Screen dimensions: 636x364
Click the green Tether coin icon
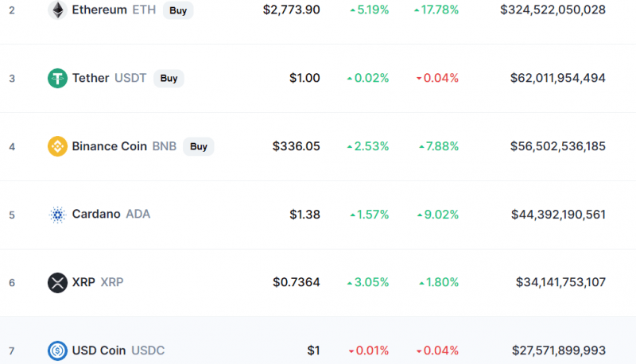point(57,78)
